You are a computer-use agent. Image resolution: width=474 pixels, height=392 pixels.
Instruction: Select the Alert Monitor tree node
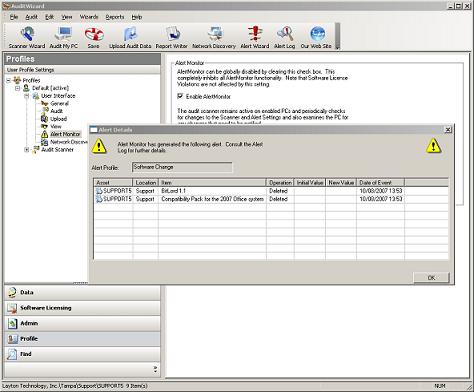[65, 134]
